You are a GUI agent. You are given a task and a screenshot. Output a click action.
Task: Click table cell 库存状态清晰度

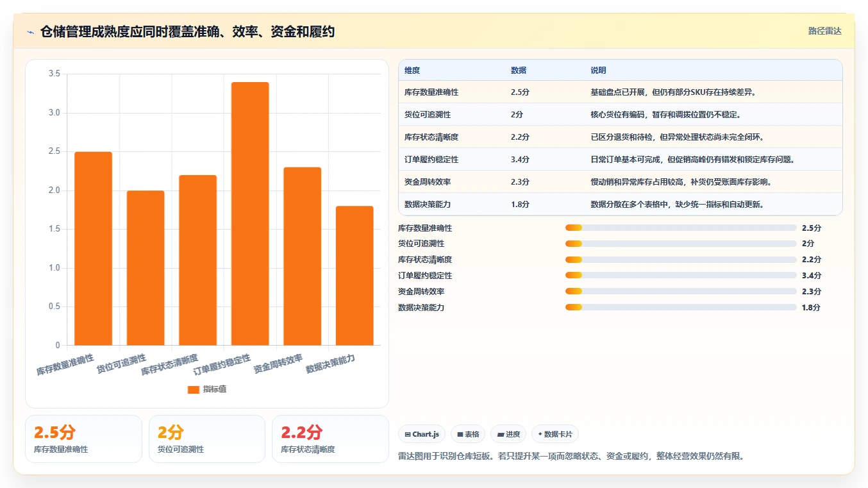click(431, 137)
